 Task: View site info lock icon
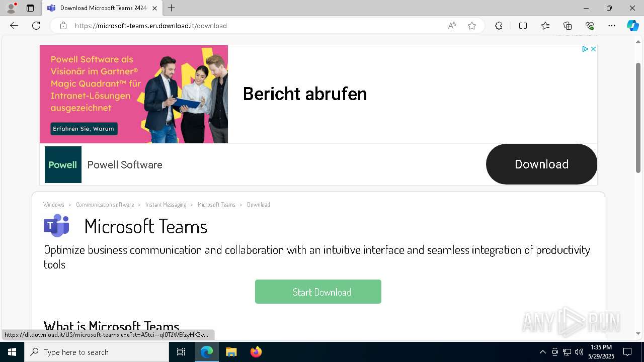pyautogui.click(x=63, y=26)
